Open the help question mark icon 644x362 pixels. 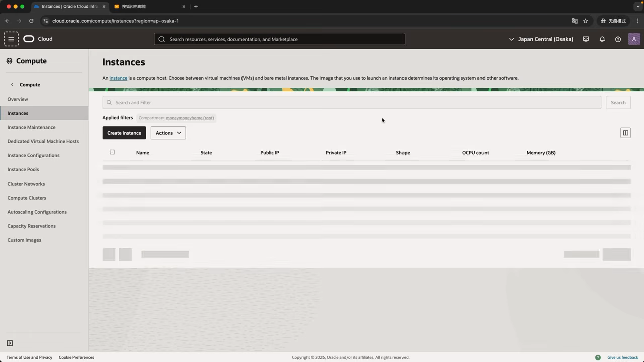pos(618,39)
